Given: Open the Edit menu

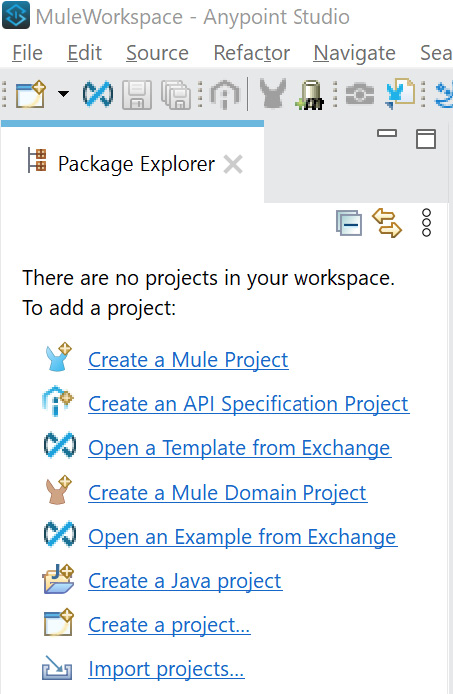Looking at the screenshot, I should (x=85, y=53).
